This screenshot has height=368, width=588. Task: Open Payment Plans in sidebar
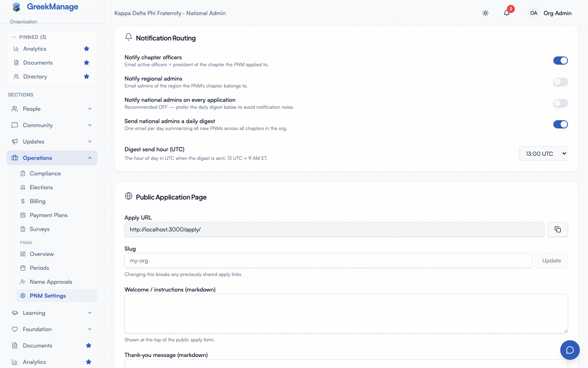[x=57, y=215]
